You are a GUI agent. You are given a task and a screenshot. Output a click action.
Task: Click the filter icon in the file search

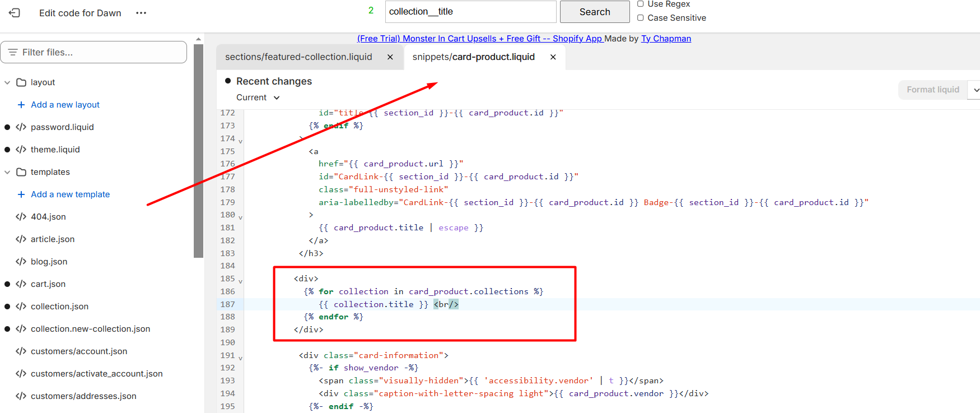tap(13, 52)
